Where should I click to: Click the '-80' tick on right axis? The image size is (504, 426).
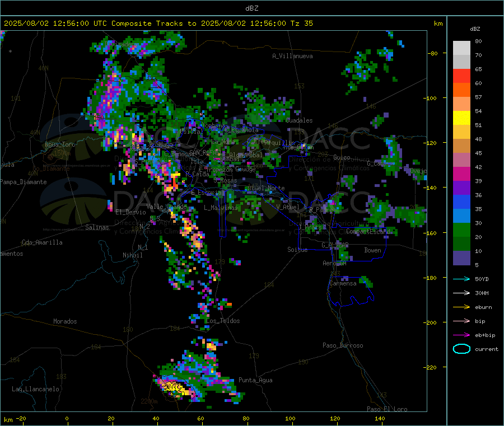click(x=433, y=53)
